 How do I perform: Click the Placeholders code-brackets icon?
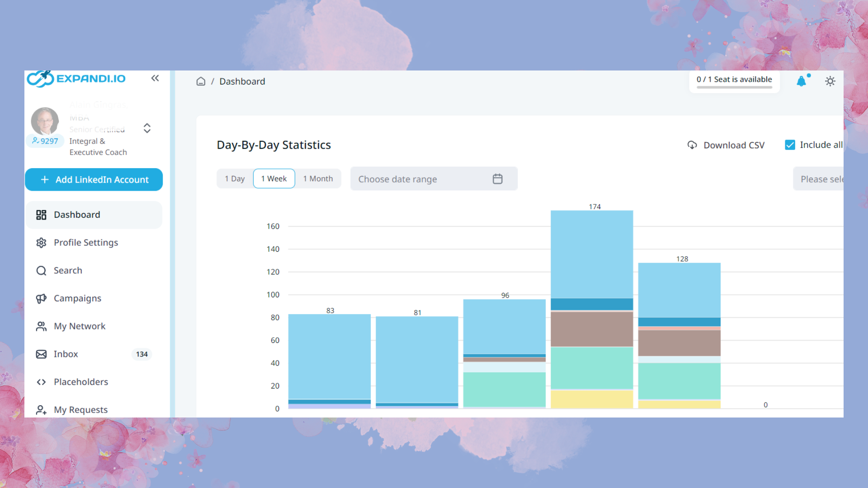pos(41,382)
